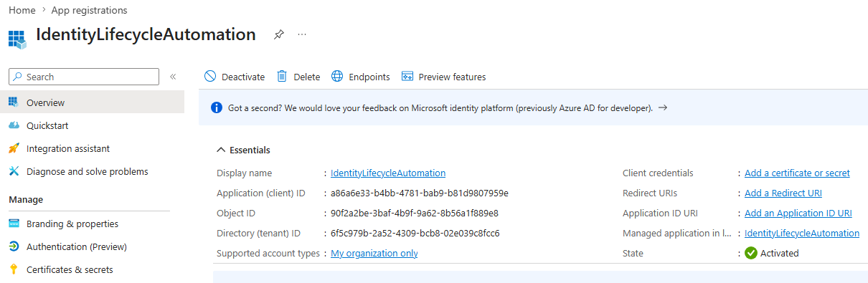This screenshot has width=868, height=283.
Task: Click Add a Redirect URI link
Action: point(783,193)
